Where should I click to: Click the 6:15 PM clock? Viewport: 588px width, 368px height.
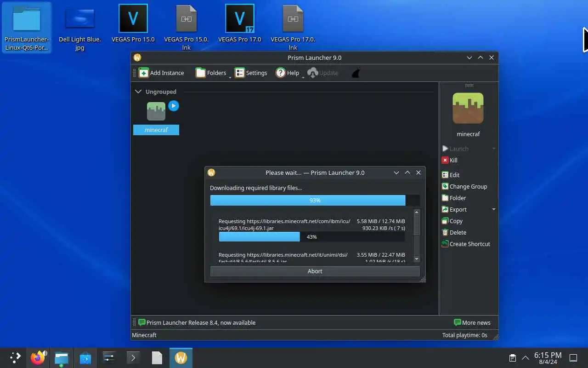pos(548,358)
